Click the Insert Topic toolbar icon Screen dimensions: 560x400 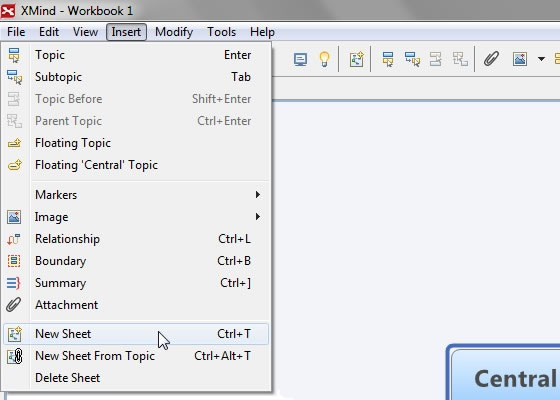pyautogui.click(x=388, y=59)
